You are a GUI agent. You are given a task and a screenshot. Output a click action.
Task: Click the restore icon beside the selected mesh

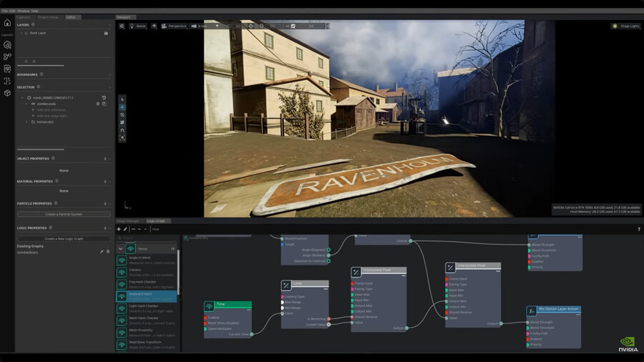[104, 97]
